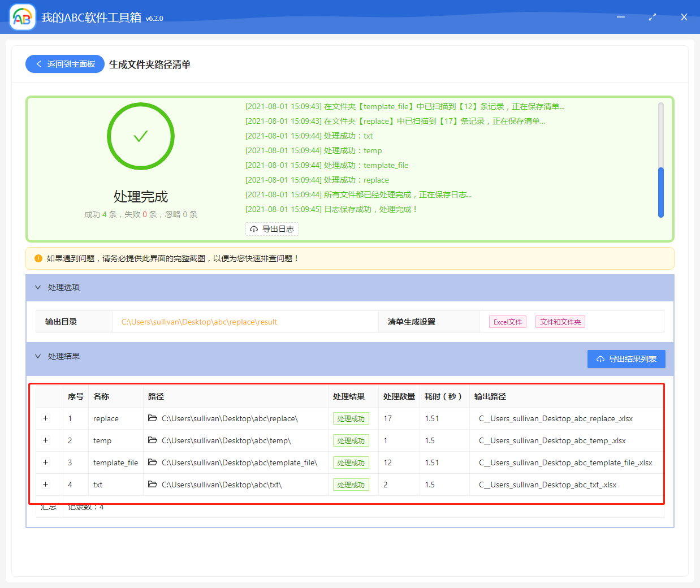This screenshot has height=588, width=700.
Task: Collapse the 处理结果 section
Action: click(37, 356)
